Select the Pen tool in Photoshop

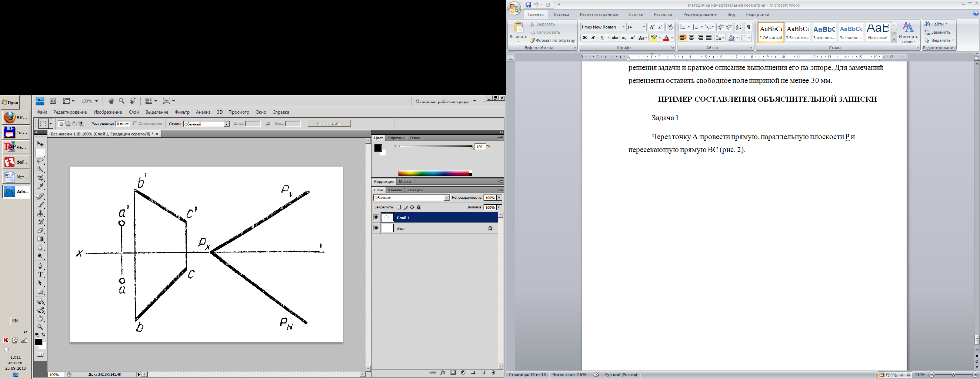[x=40, y=266]
